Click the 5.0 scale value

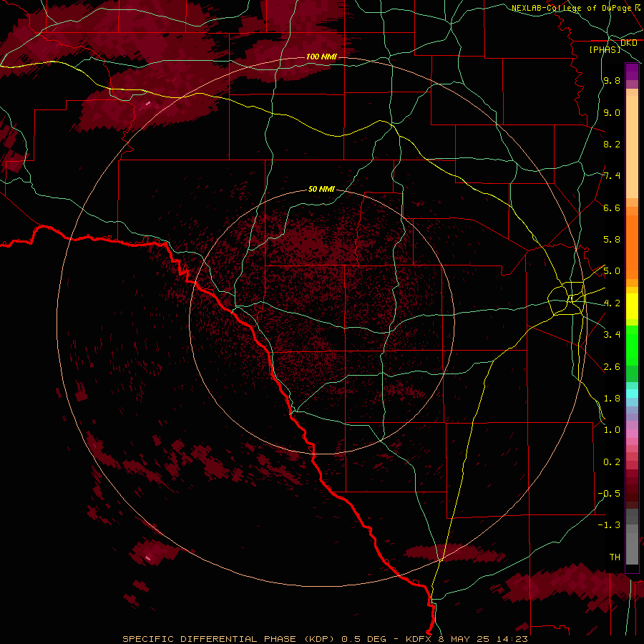tap(612, 271)
